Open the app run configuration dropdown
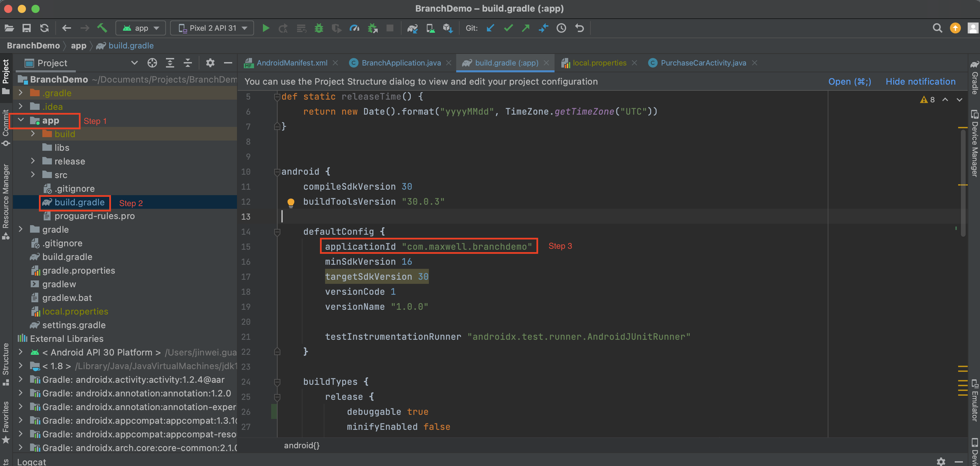 140,28
